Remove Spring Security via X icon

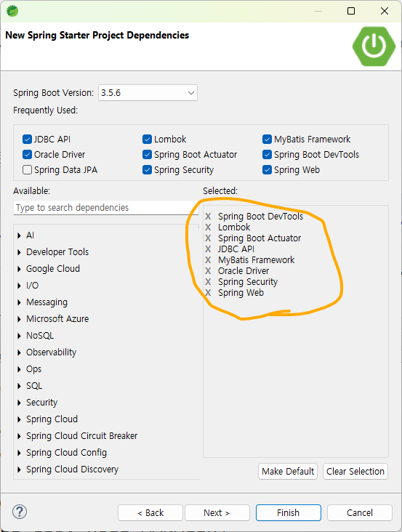coord(208,281)
